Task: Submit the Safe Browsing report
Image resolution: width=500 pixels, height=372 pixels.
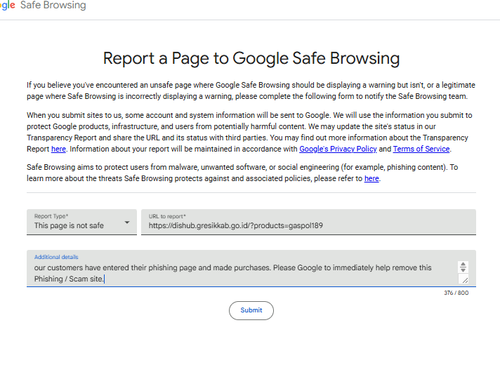Action: [x=251, y=310]
